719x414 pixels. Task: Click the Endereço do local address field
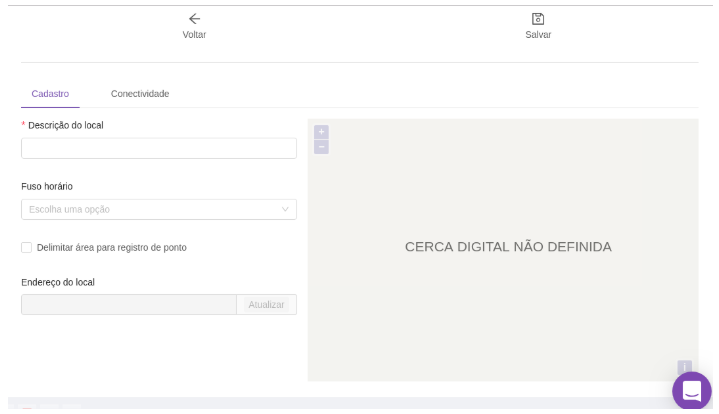128,305
